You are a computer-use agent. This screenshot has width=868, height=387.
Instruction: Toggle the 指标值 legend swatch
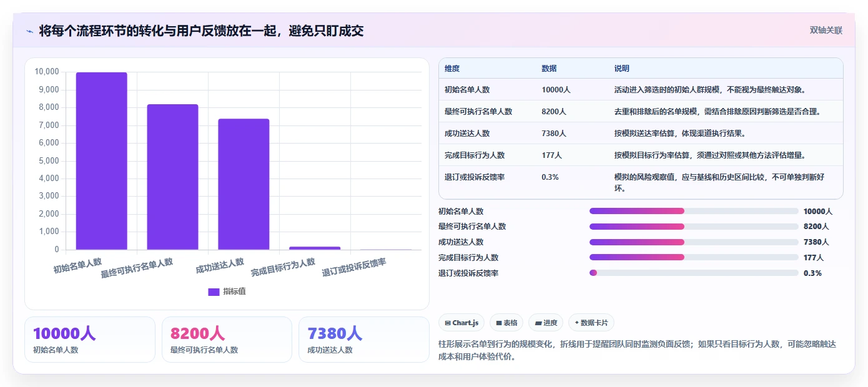click(214, 291)
